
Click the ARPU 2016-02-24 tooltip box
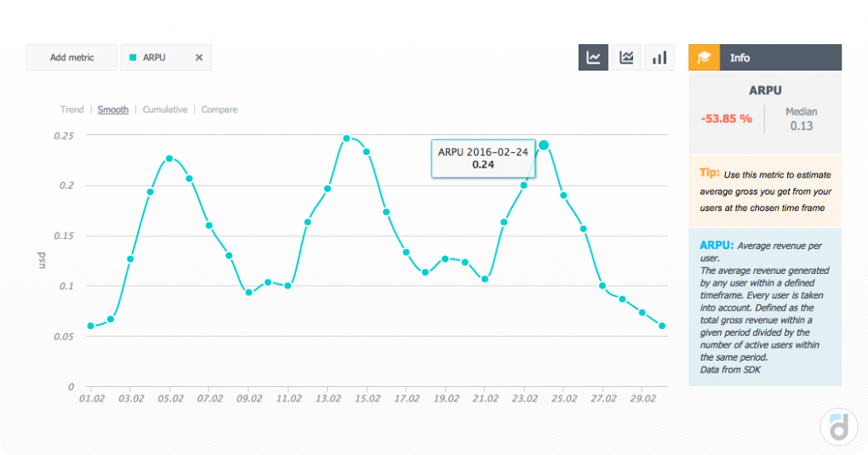click(x=483, y=158)
